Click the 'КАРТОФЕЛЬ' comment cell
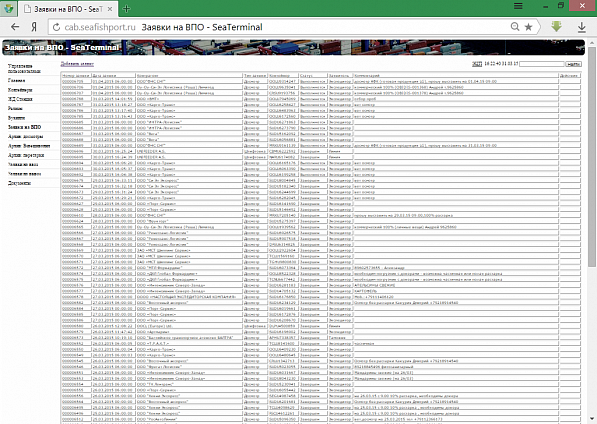This screenshot has height=424, width=597. point(456,291)
